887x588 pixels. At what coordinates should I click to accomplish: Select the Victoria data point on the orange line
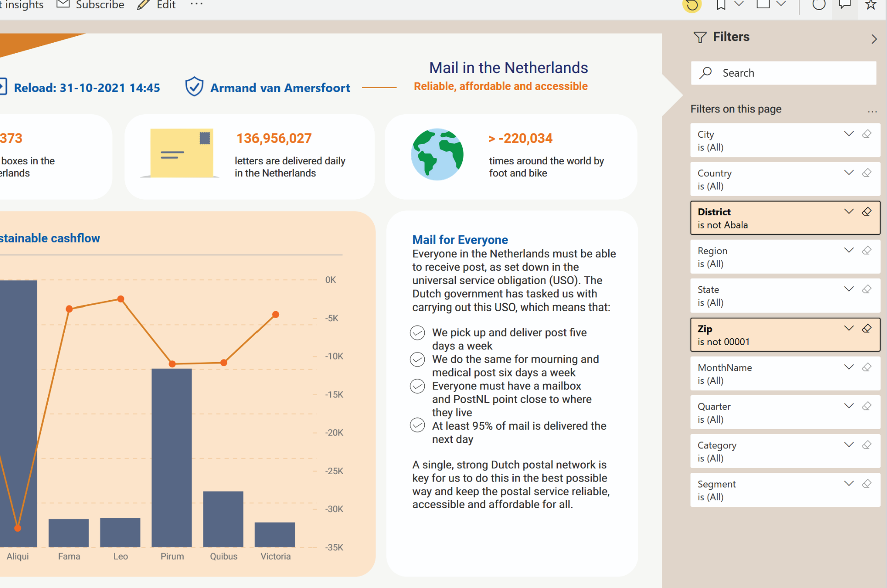(275, 315)
